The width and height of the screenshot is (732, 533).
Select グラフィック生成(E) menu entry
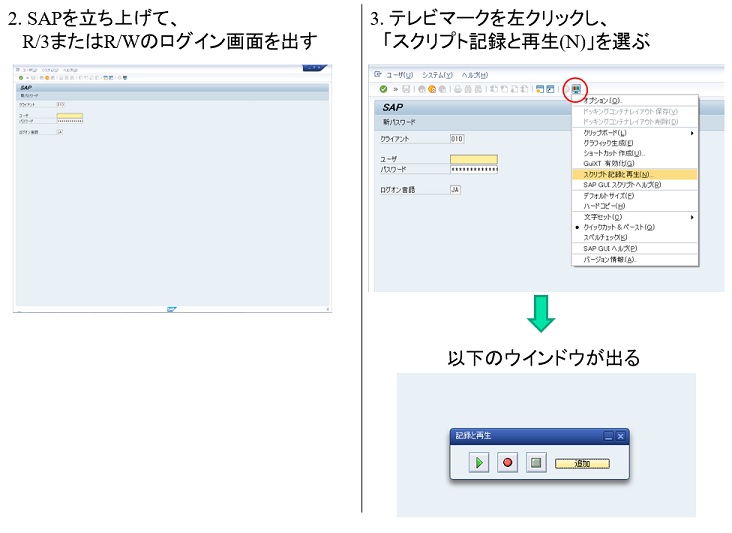point(635,143)
